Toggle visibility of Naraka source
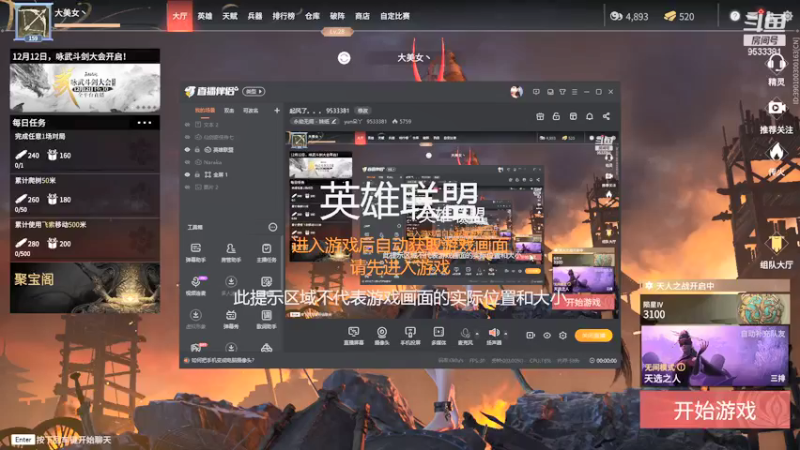800x450 pixels. pos(187,162)
